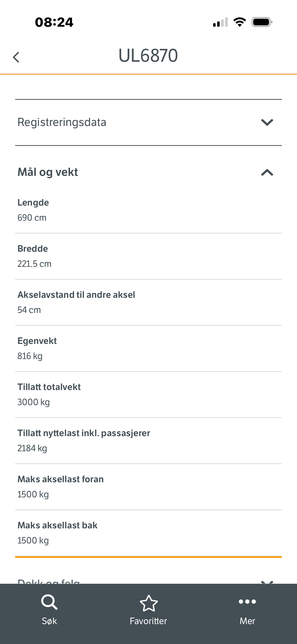Tap Tillatt totalvekt 3000 kg value
This screenshot has width=297, height=644.
click(34, 402)
